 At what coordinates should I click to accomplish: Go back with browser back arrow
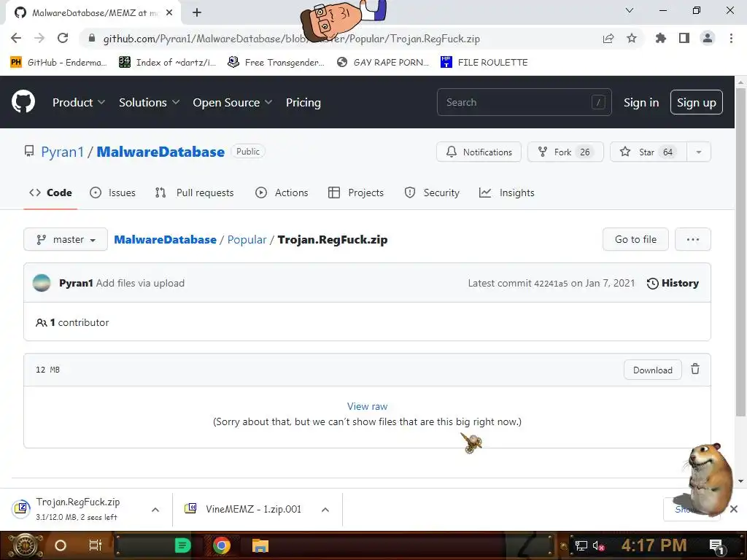tap(16, 38)
